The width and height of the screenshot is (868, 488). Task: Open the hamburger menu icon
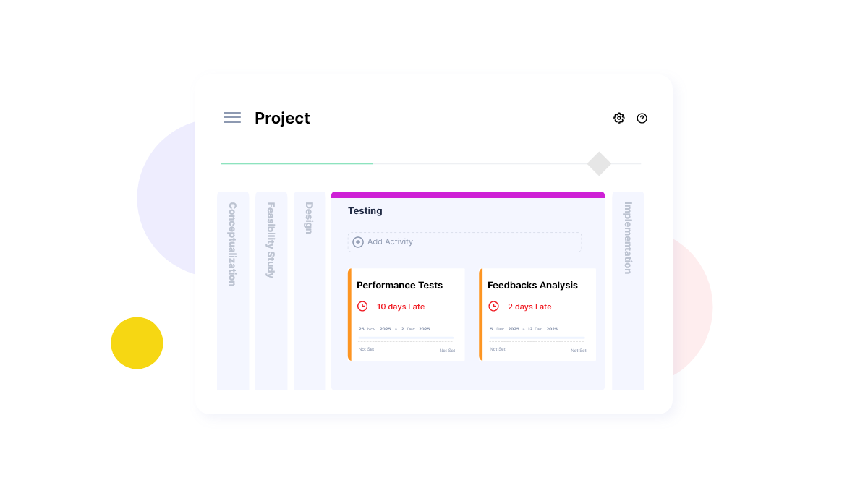pyautogui.click(x=232, y=118)
